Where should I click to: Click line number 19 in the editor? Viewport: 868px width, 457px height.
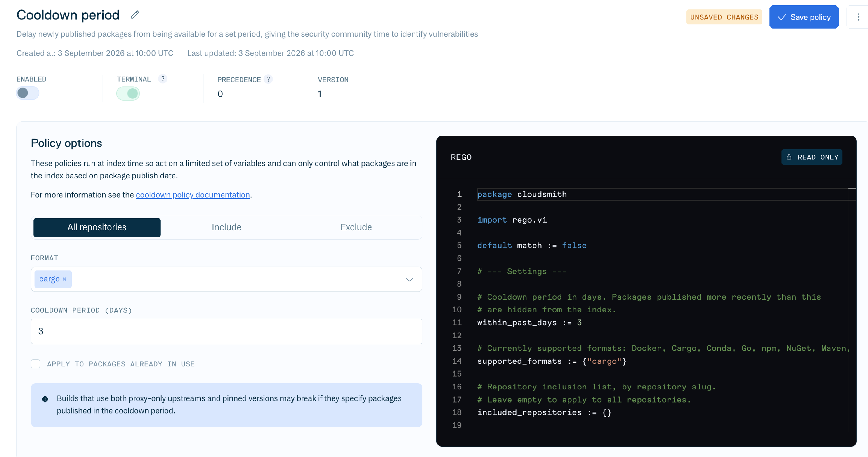coord(457,425)
